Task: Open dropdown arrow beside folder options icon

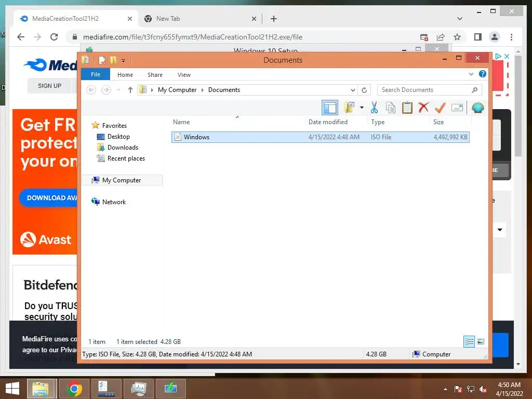Action: (x=362, y=108)
